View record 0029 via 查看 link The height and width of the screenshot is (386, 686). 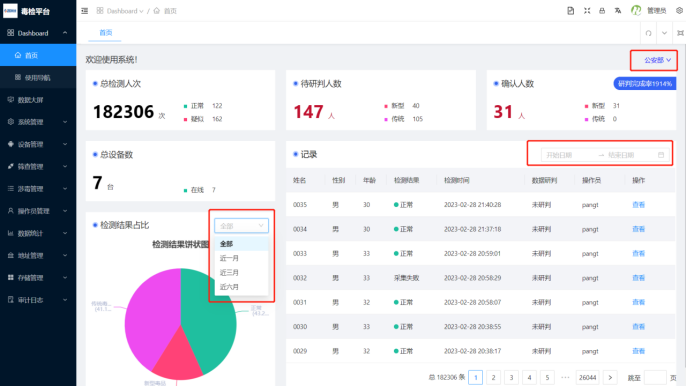tap(638, 351)
